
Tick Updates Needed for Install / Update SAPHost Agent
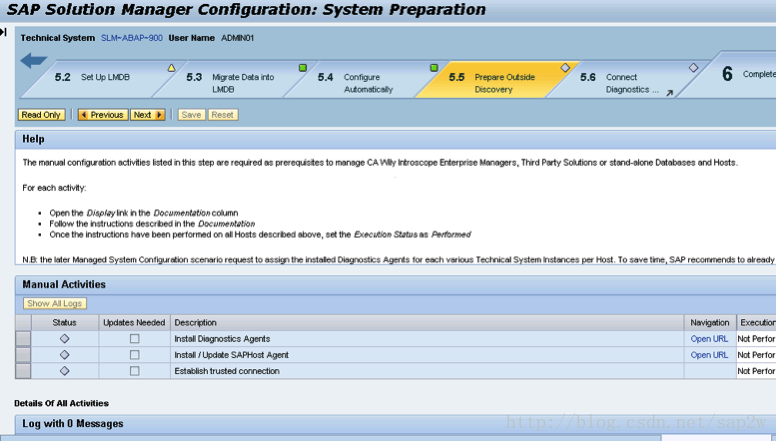pyautogui.click(x=134, y=355)
